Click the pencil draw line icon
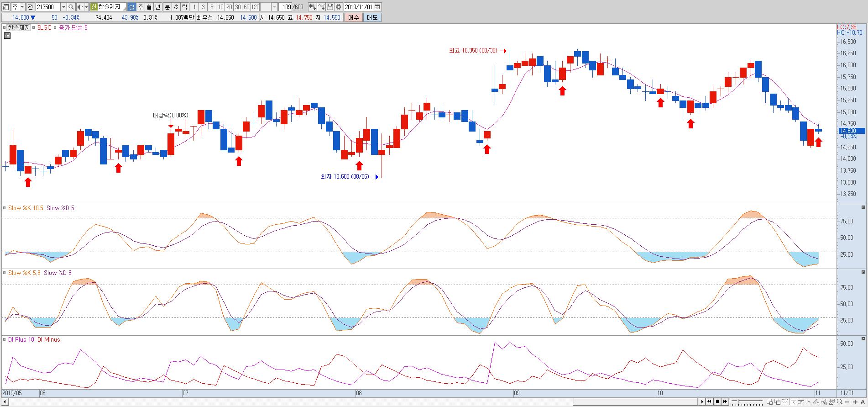Screen dimensions: 868x407 [816, 402]
